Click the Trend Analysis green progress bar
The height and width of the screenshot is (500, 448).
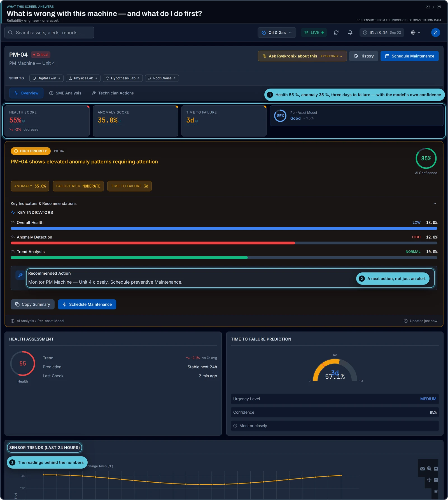click(129, 258)
